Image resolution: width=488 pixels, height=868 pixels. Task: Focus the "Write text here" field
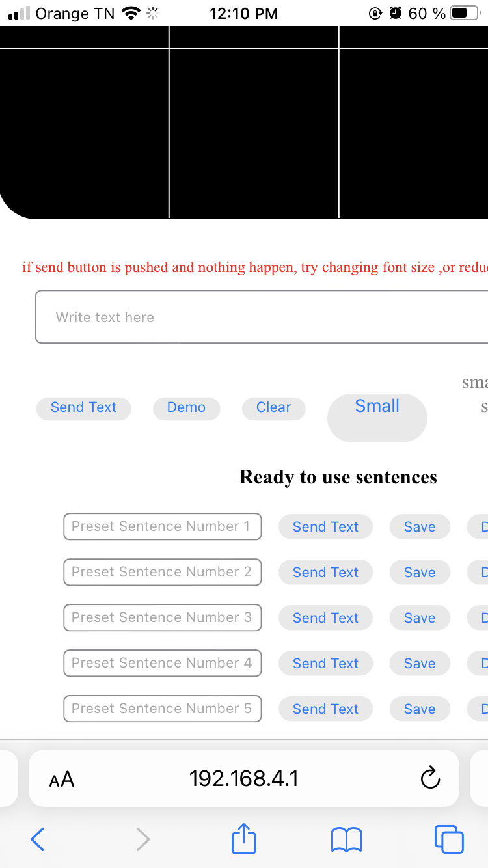(x=260, y=317)
